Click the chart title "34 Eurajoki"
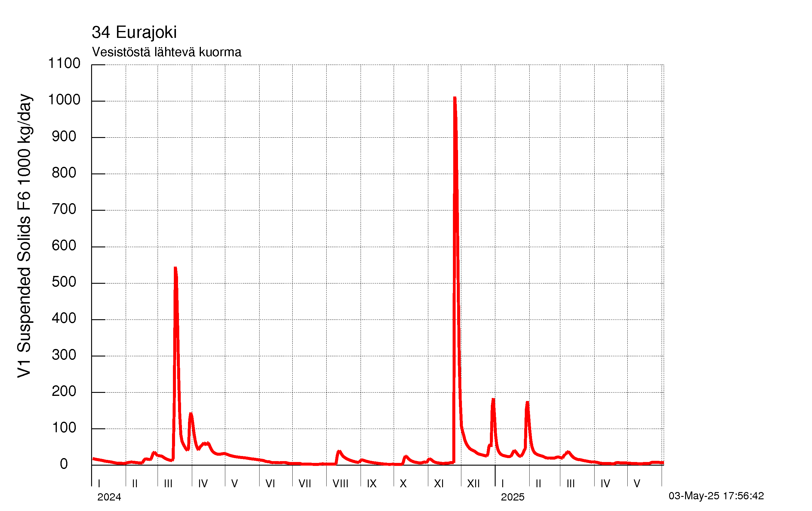This screenshot has height=511, width=812. [134, 33]
